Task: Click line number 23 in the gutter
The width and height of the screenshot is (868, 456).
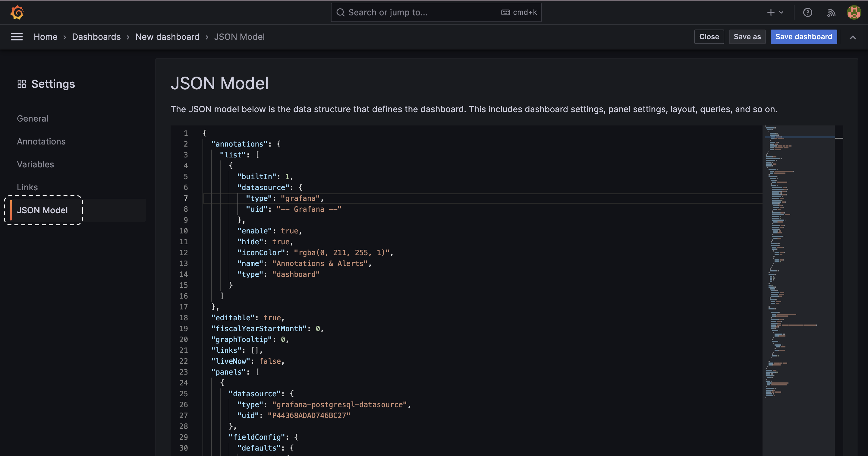Action: (183, 372)
